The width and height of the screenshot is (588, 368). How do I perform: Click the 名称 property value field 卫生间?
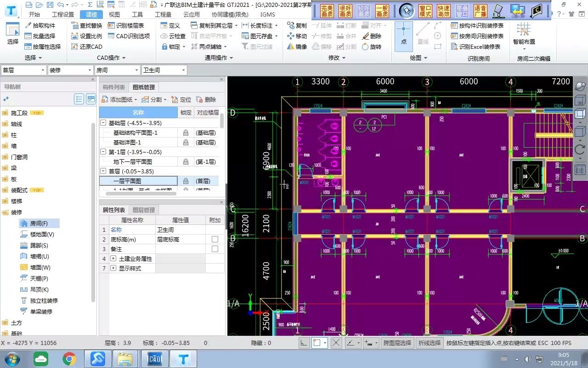181,230
